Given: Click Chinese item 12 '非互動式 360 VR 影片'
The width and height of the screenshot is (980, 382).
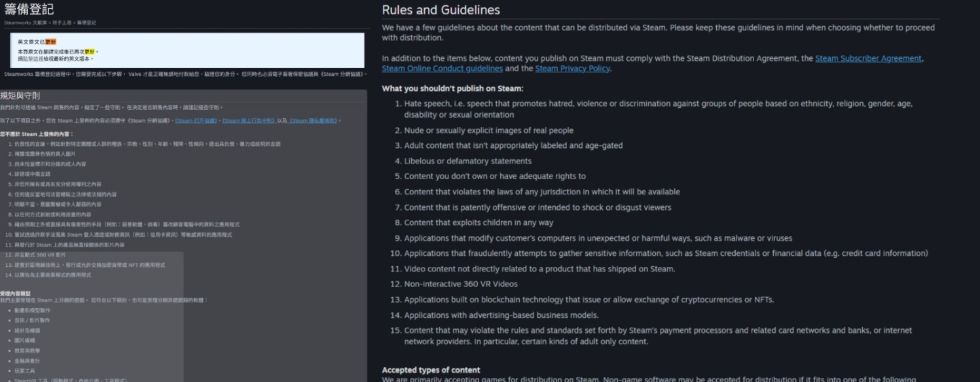Looking at the screenshot, I should [41, 254].
